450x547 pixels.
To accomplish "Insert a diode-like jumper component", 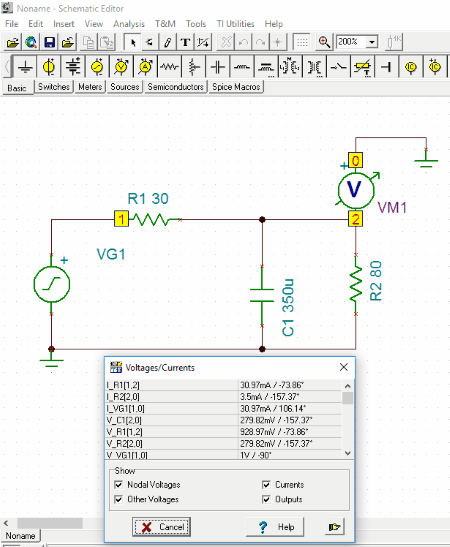I will click(x=387, y=66).
